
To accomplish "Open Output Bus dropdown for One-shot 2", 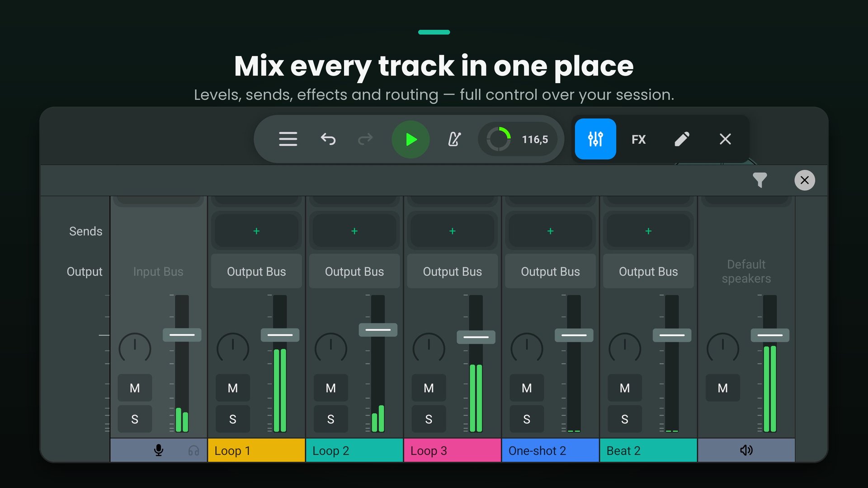I will pyautogui.click(x=550, y=271).
